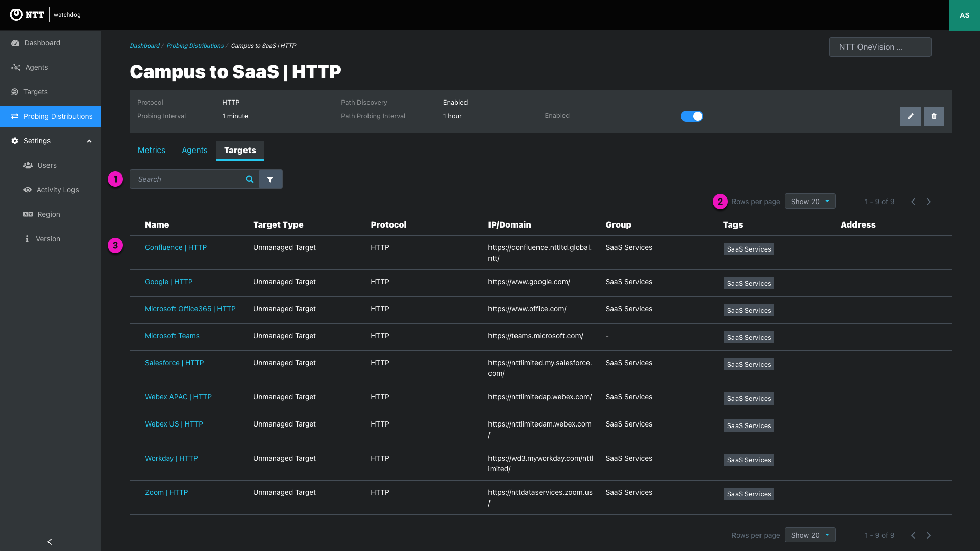
Task: Select the Targets tab
Action: click(240, 151)
